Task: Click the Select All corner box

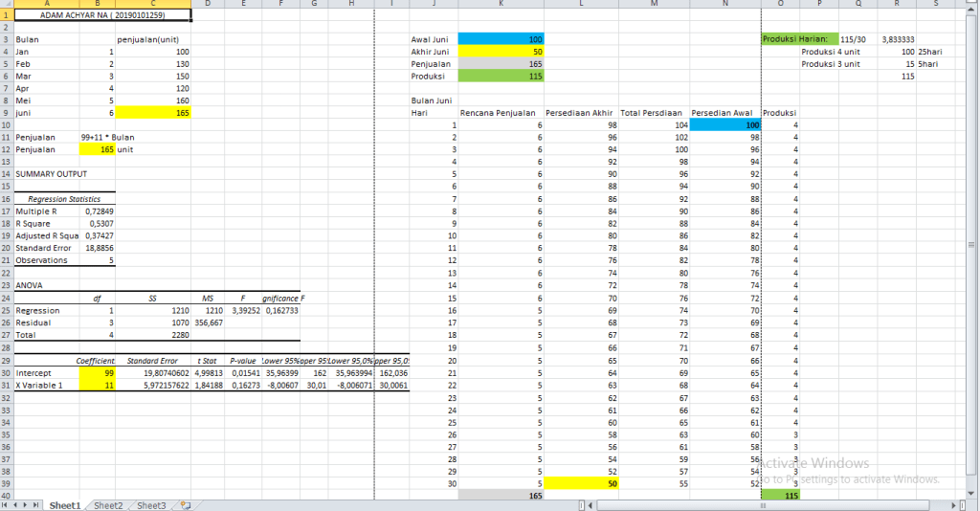Action: tap(6, 5)
